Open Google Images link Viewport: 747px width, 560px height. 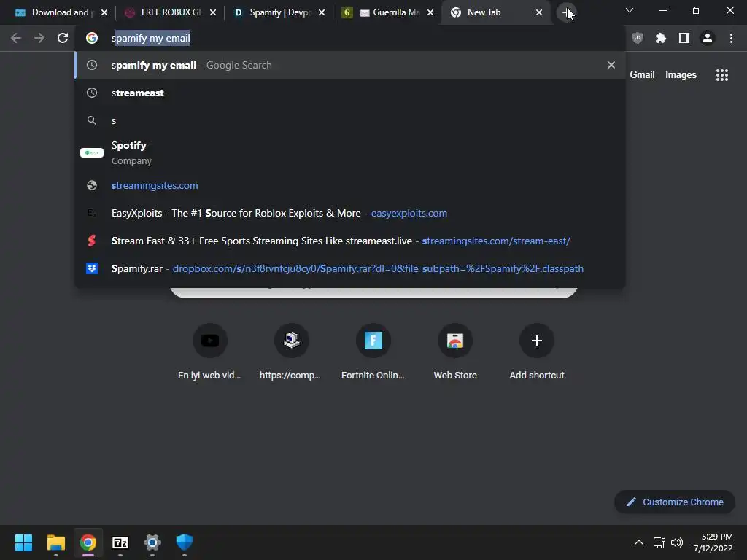[681, 75]
